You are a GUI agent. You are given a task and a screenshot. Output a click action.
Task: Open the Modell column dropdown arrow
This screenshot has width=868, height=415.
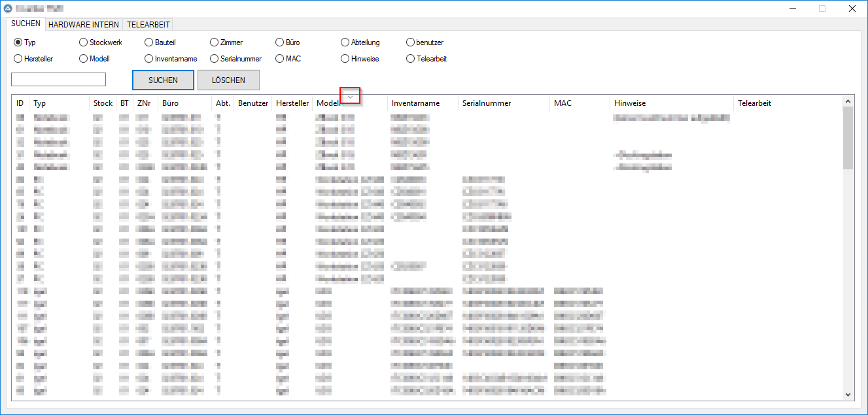click(x=351, y=97)
